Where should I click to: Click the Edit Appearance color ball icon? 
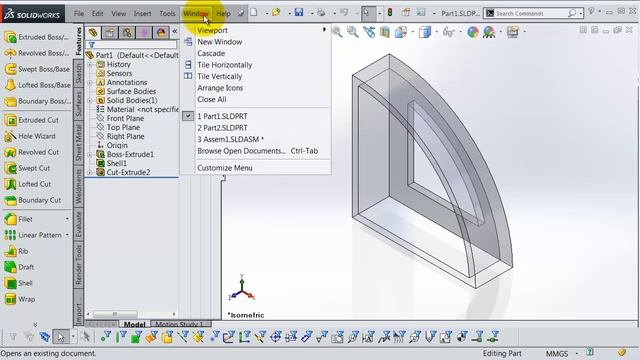(x=473, y=31)
